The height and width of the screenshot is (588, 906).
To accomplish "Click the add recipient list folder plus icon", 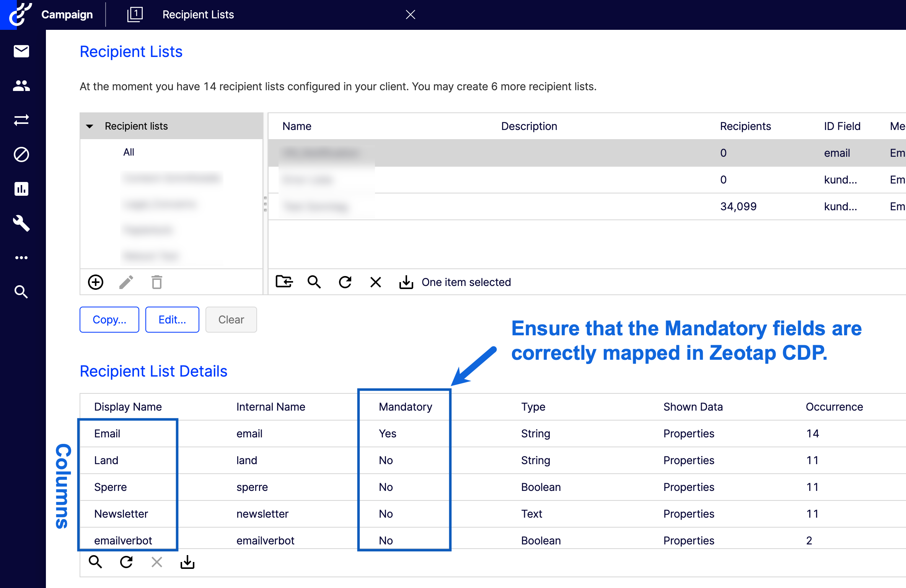I will coord(96,282).
